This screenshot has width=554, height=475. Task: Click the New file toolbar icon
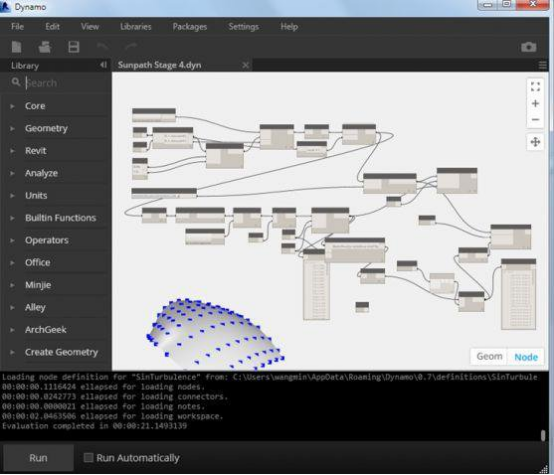[x=16, y=47]
